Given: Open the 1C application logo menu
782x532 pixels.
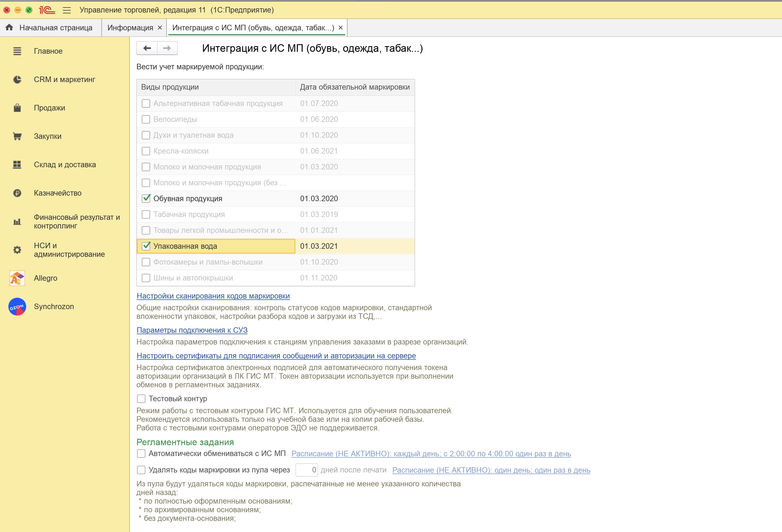Looking at the screenshot, I should tap(47, 10).
